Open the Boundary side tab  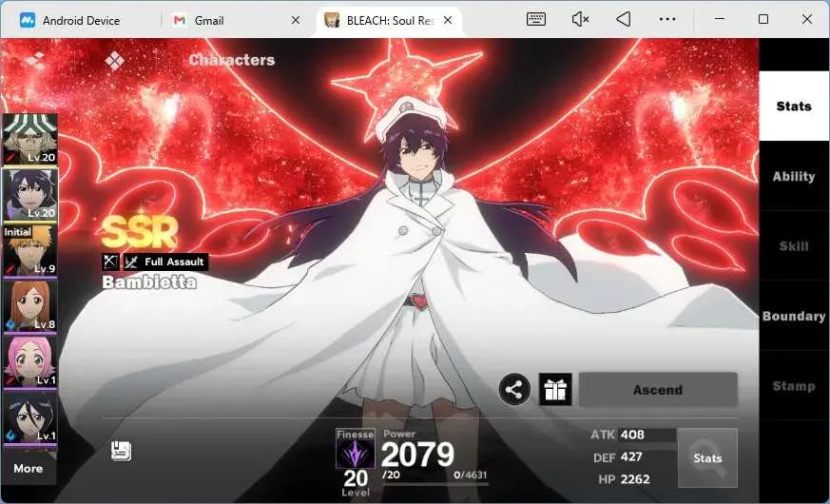[794, 316]
